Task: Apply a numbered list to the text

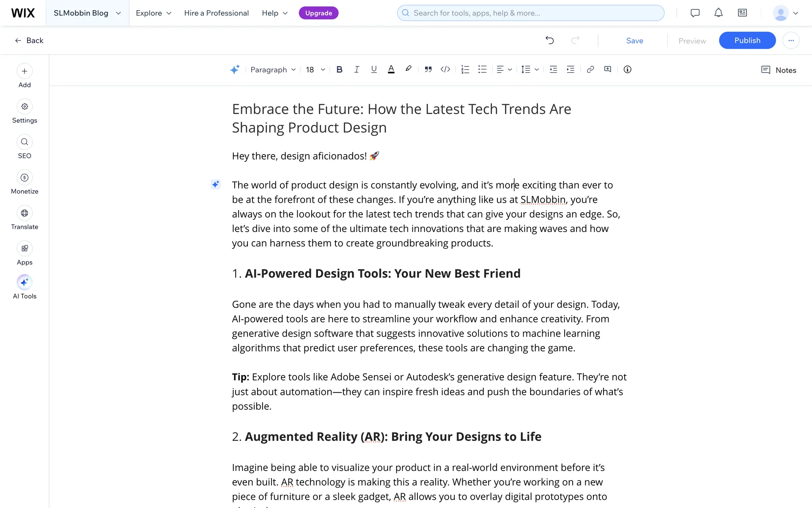Action: click(465, 69)
